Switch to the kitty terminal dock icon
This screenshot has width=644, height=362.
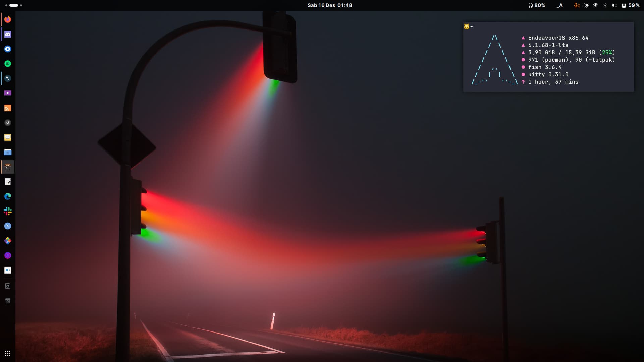(x=8, y=167)
